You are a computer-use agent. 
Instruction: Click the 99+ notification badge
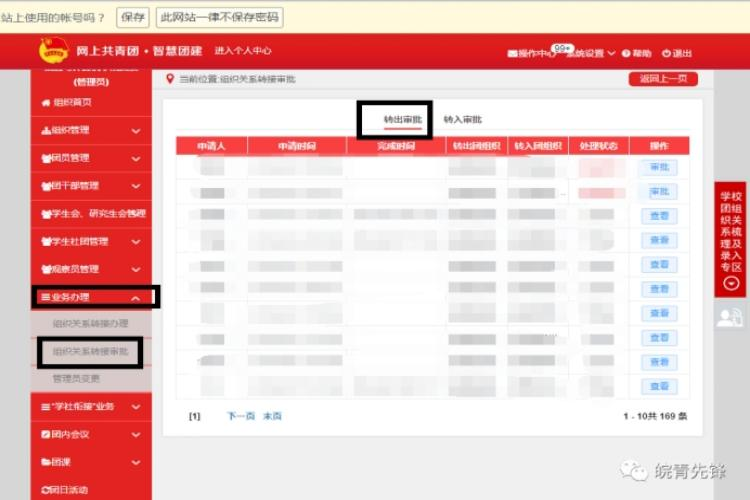pos(562,47)
